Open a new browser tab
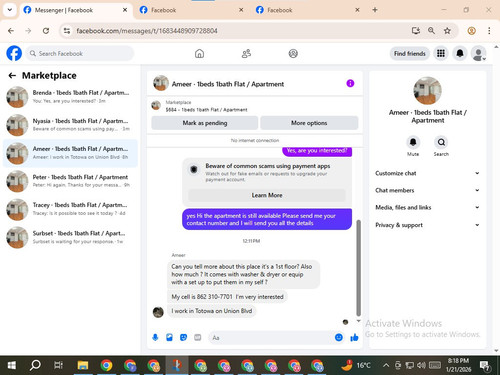 click(375, 10)
